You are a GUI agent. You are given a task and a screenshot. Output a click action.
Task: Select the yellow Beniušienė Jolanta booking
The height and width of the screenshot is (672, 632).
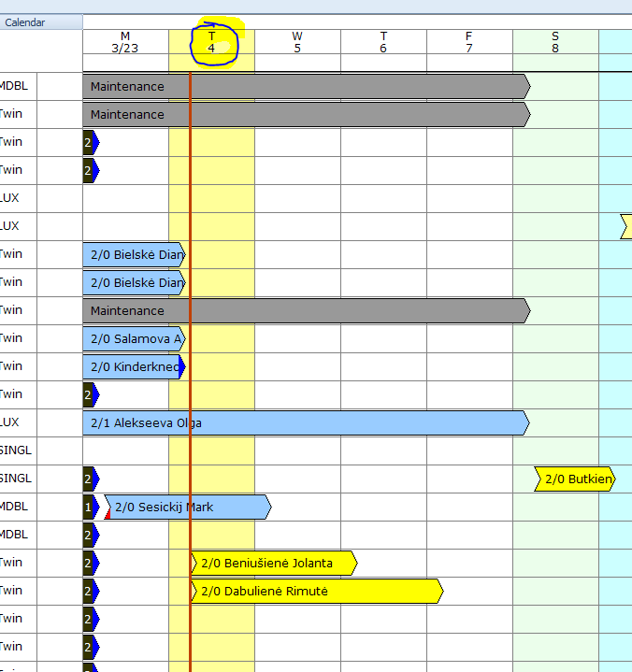[x=274, y=564]
